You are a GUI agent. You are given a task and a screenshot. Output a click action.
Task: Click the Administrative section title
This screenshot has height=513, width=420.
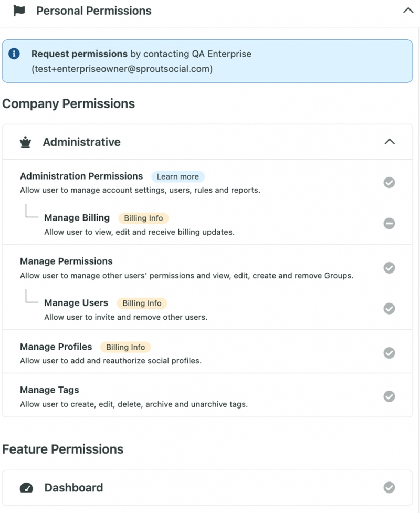pos(82,142)
